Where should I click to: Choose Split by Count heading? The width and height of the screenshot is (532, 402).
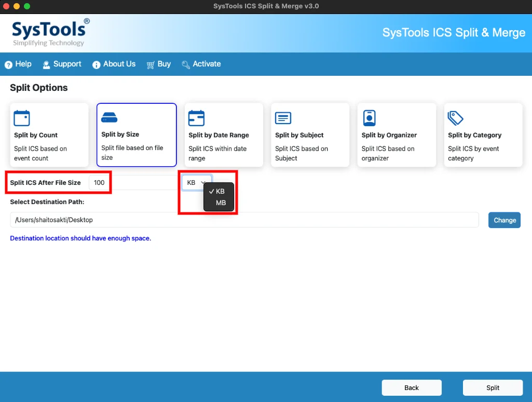pyautogui.click(x=36, y=135)
